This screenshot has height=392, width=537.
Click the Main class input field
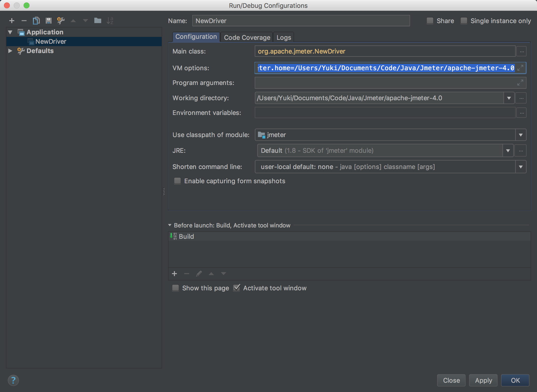(385, 51)
